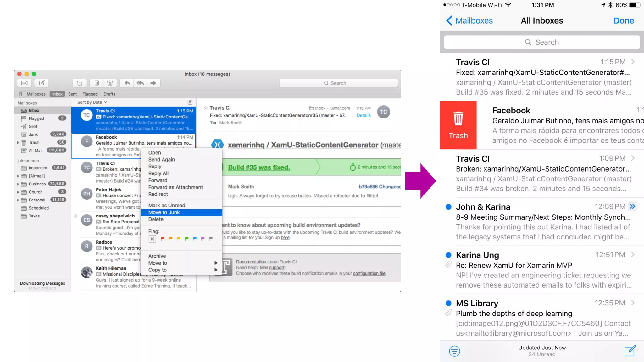The height and width of the screenshot is (362, 644).
Task: Open the Sort by Date dropdown
Action: pos(92,102)
